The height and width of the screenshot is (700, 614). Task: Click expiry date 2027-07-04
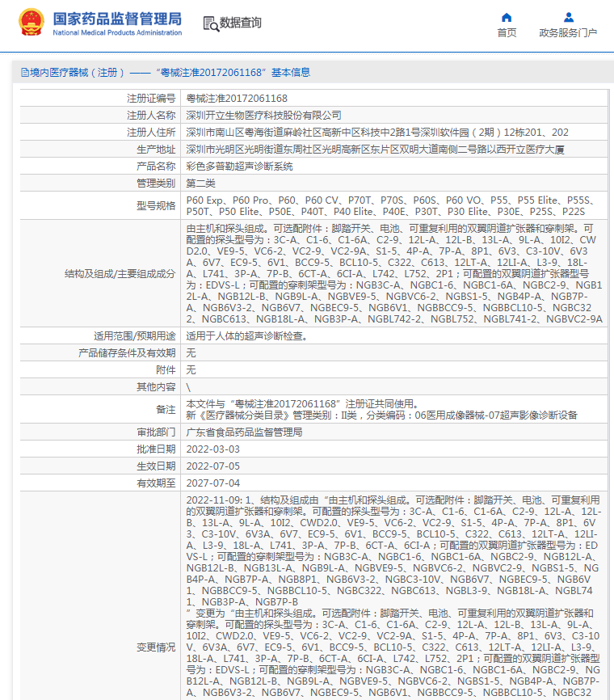point(212,483)
